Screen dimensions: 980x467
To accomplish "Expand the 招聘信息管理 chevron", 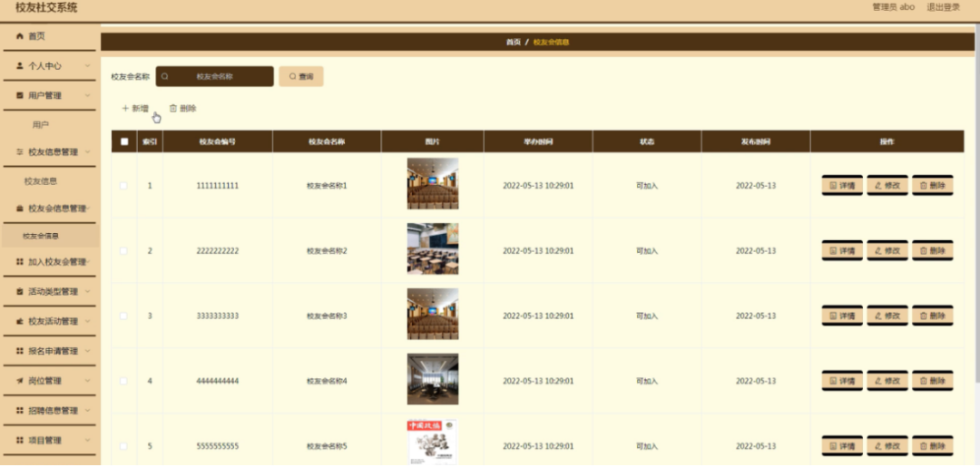I will point(87,411).
